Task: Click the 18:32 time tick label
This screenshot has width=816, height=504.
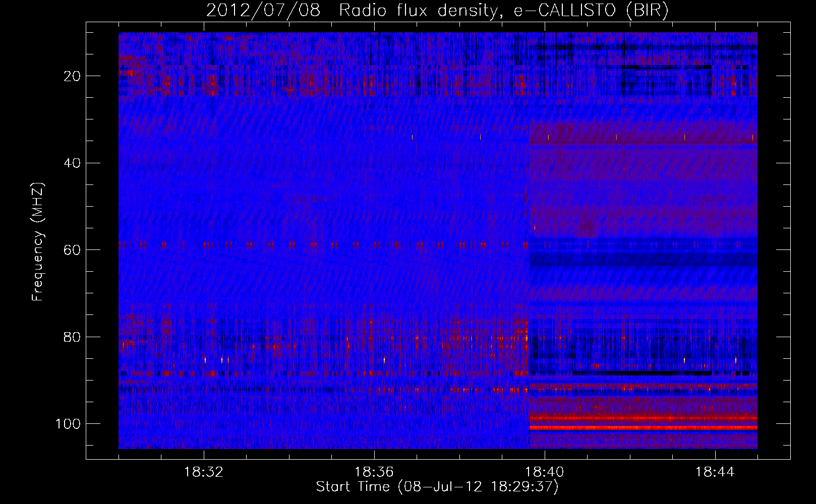Action: click(204, 472)
